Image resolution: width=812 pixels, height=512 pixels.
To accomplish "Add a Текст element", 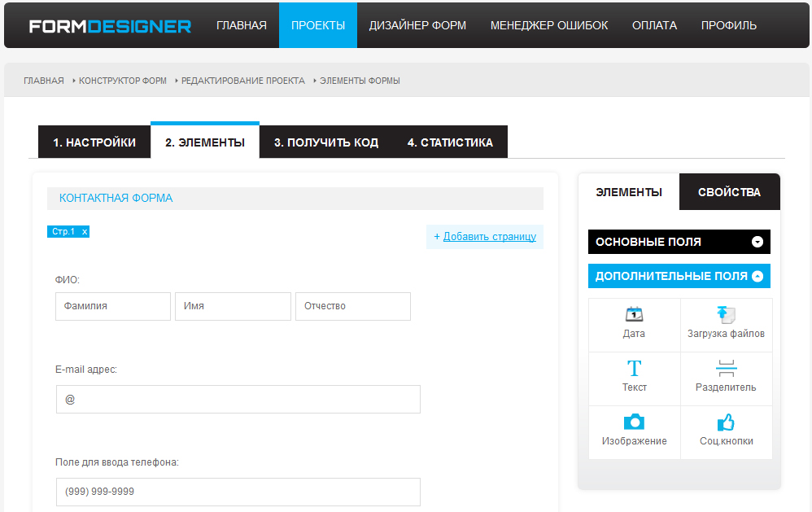I will (x=634, y=377).
